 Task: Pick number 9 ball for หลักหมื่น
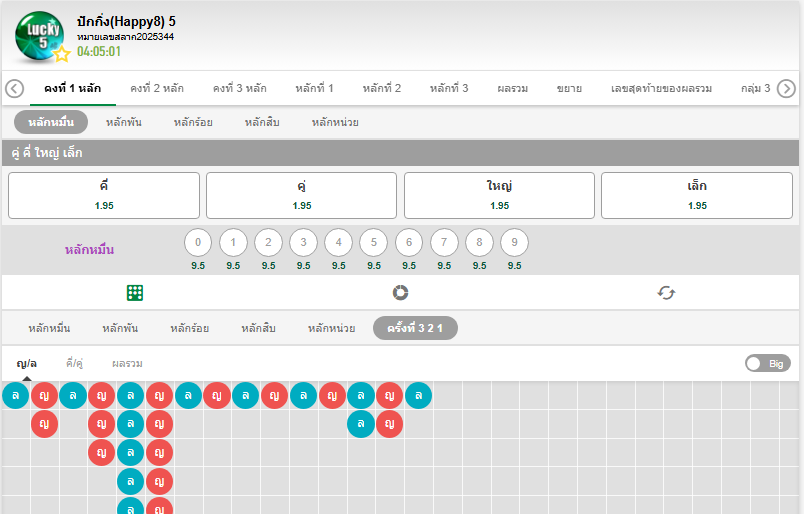(x=514, y=243)
